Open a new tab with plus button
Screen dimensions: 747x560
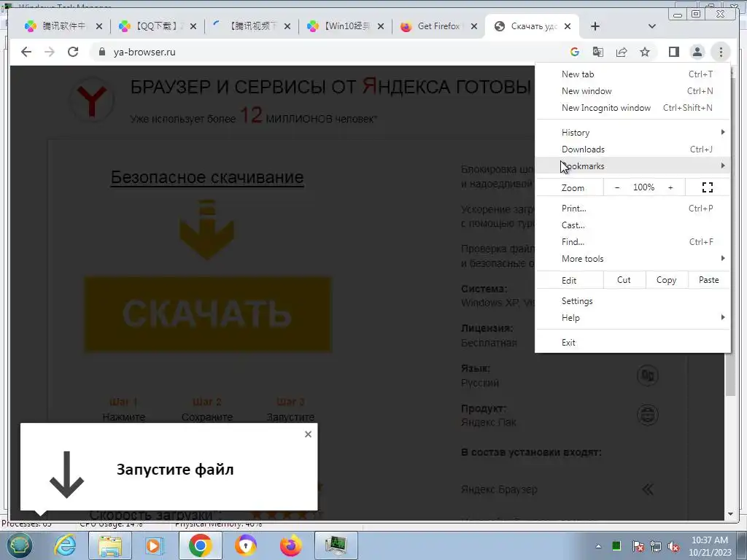coord(595,26)
